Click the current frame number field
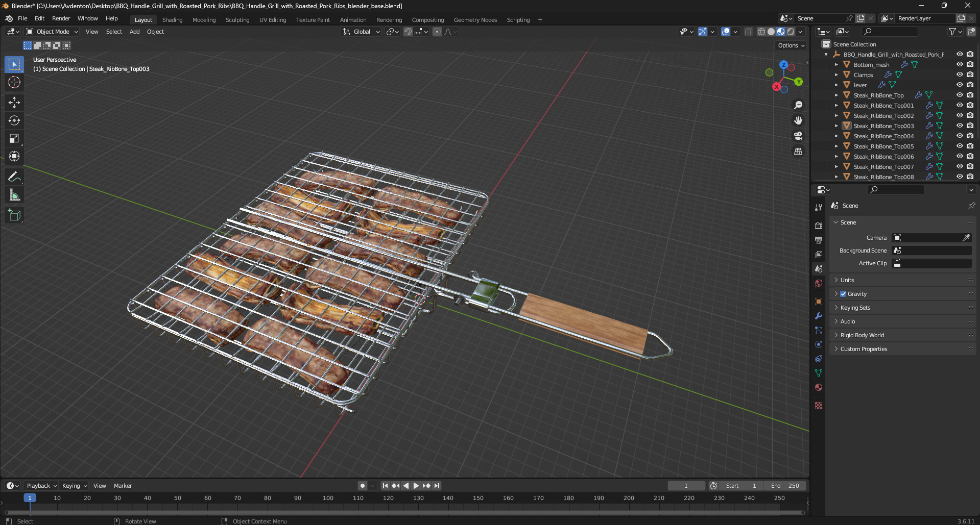The image size is (980, 525). [686, 486]
